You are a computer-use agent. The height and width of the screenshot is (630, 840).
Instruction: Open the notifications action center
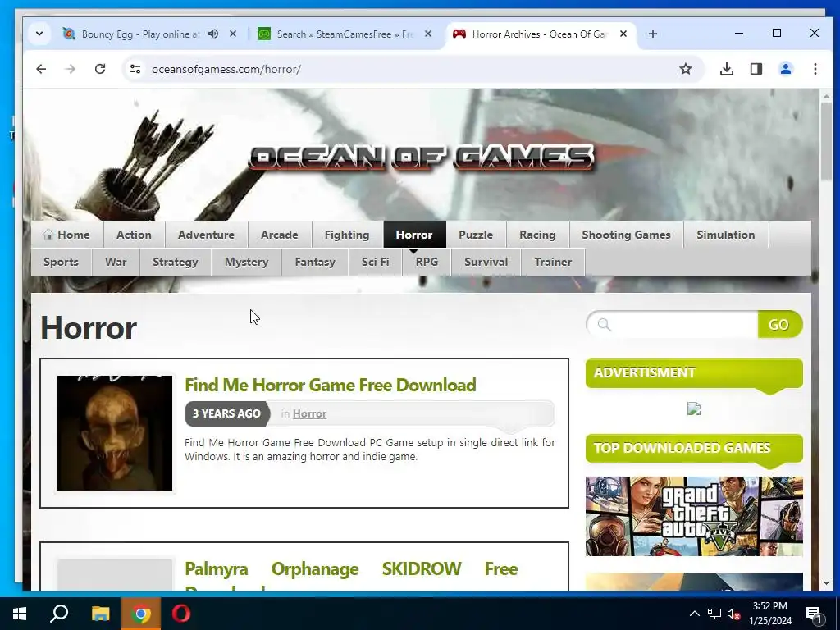[814, 614]
